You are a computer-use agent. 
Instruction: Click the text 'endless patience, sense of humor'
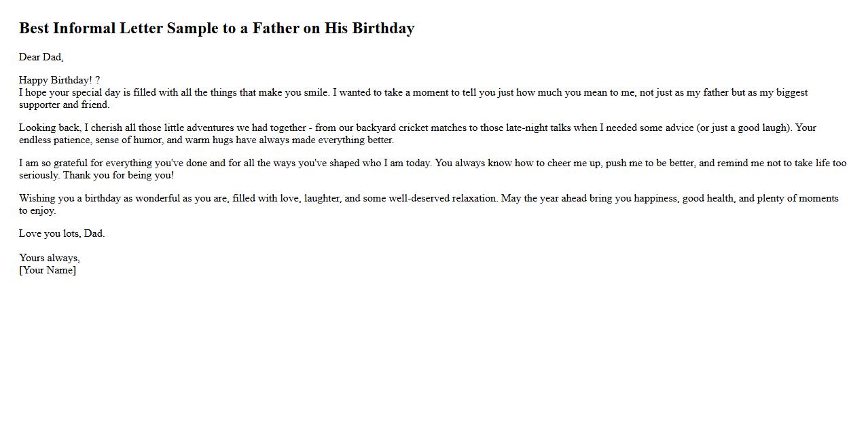pyautogui.click(x=91, y=140)
